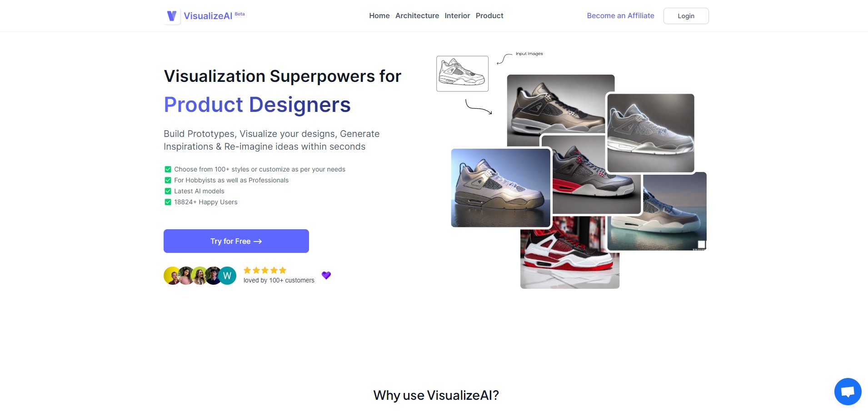Click the shoe sketch input image

(462, 74)
